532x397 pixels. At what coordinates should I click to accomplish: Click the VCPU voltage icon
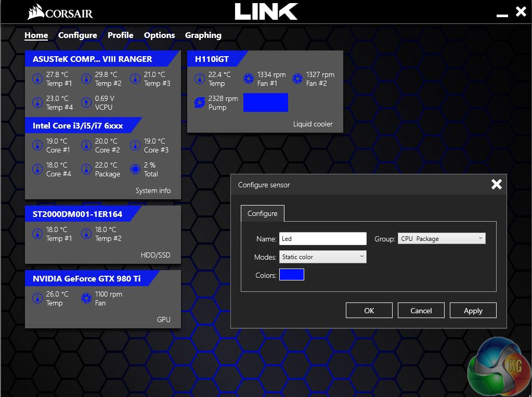[x=86, y=103]
